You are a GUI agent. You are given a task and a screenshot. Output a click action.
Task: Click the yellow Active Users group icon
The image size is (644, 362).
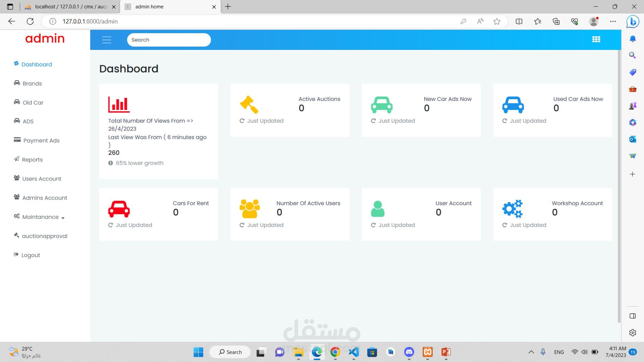(249, 209)
